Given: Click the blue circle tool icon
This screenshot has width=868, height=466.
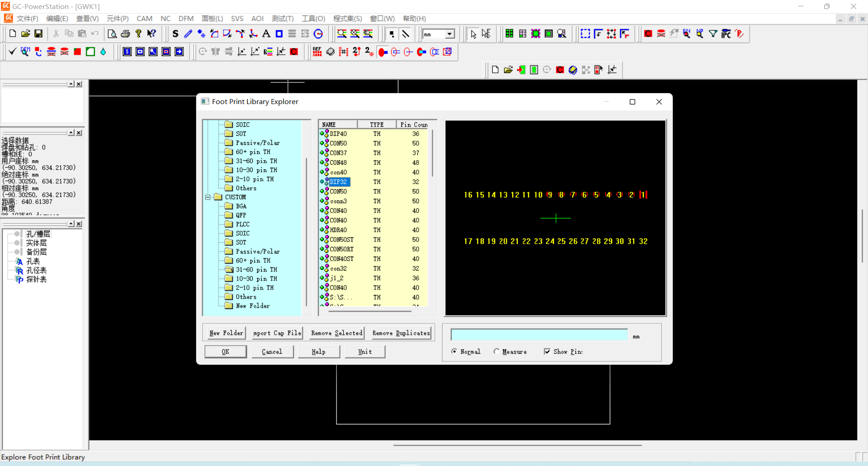Looking at the screenshot, I should tap(318, 33).
